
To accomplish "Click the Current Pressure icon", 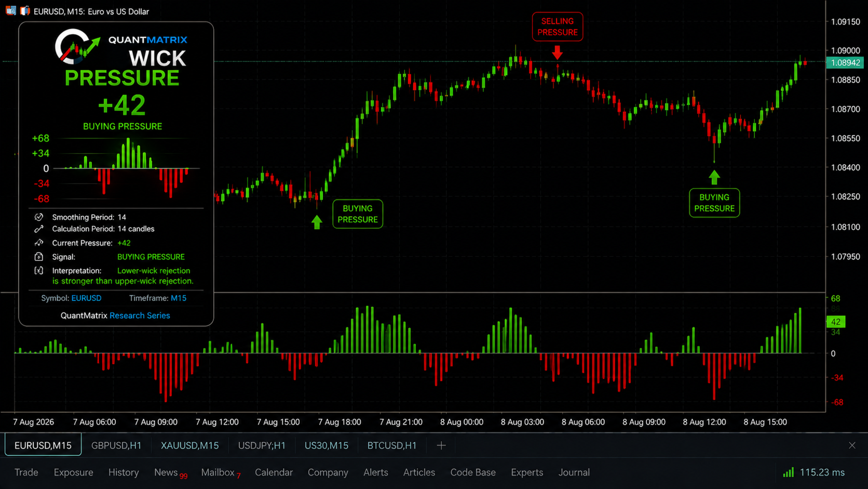I will point(39,243).
